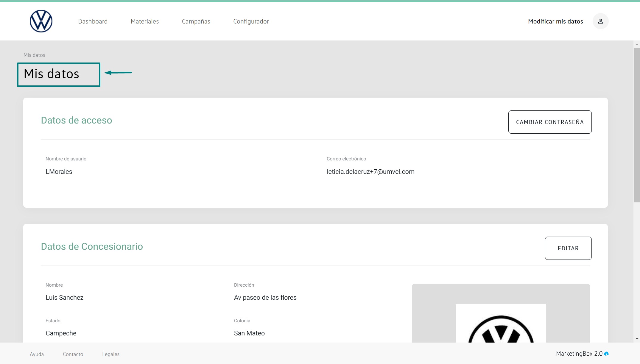The width and height of the screenshot is (640, 364).
Task: Open the Dashboard menu item
Action: tap(93, 21)
